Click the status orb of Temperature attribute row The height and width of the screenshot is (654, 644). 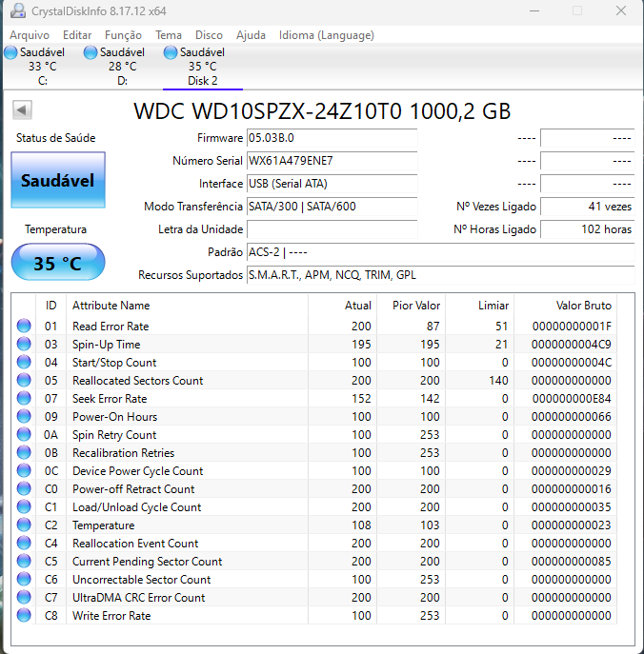point(24,525)
